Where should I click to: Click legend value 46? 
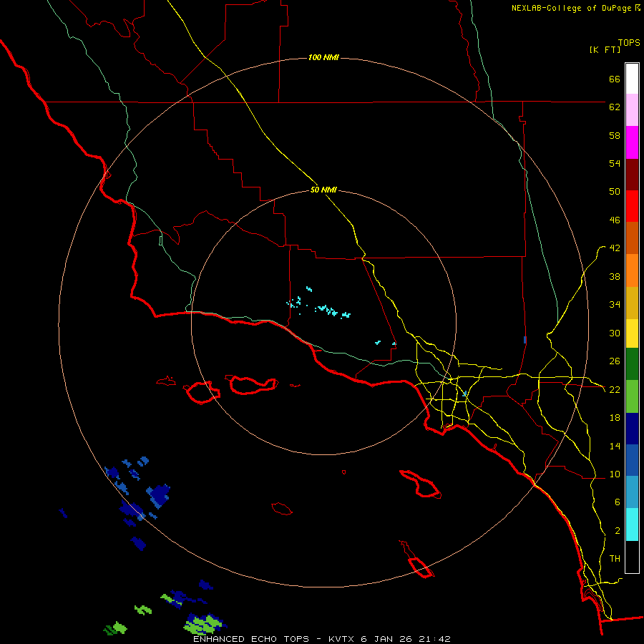[x=615, y=220]
